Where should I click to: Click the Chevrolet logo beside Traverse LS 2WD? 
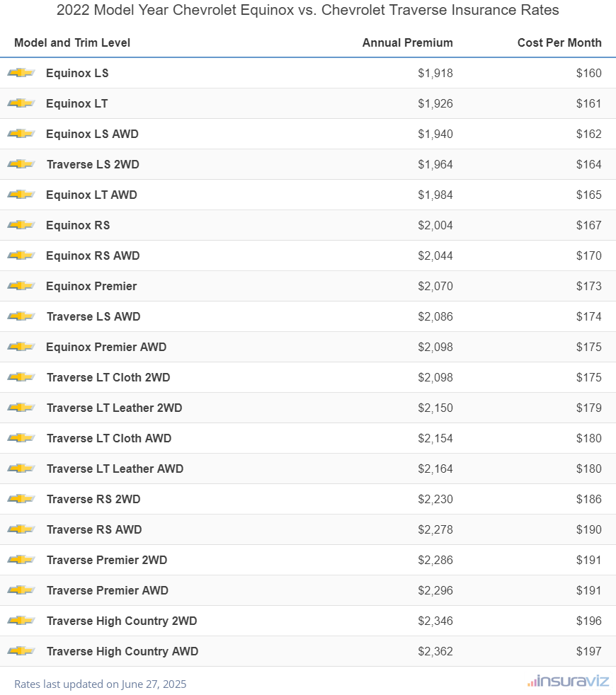pos(21,164)
